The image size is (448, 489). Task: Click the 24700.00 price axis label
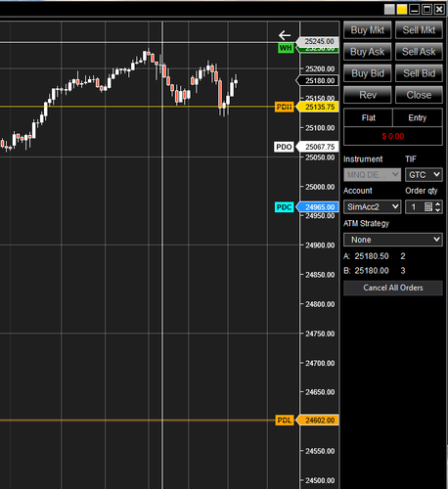[320, 363]
